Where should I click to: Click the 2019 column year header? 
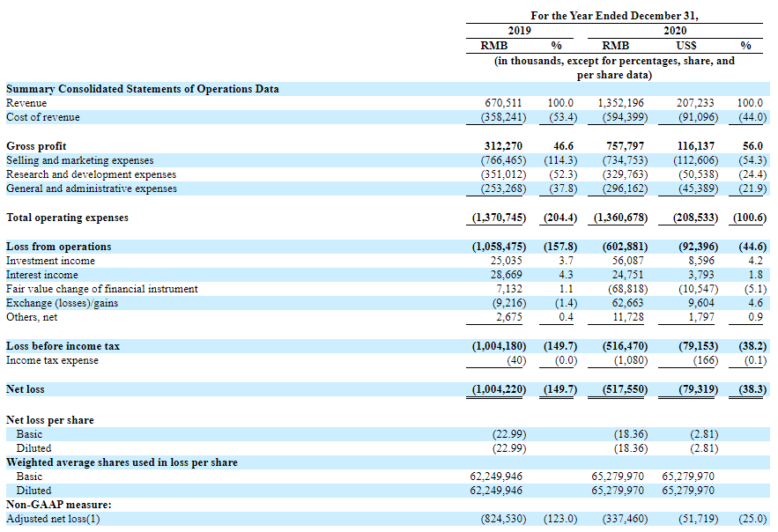[520, 30]
